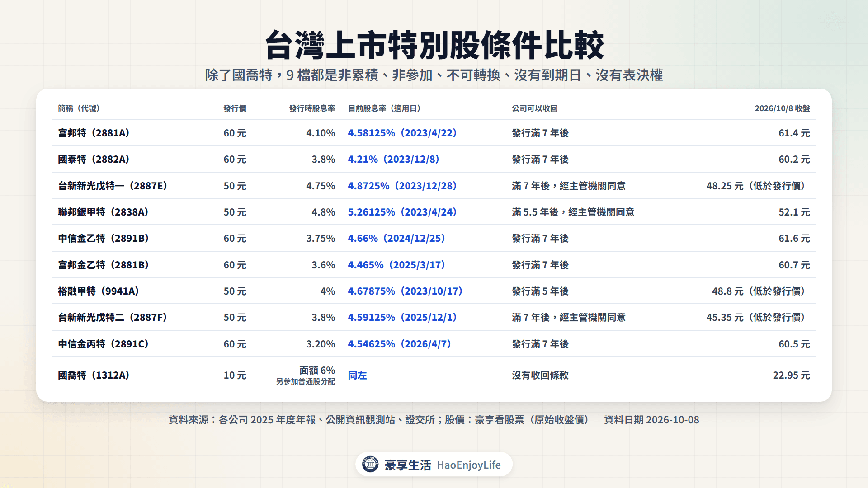Screen dimensions: 868x488
Task: Click the 發行滿 5 年後 cell
Action: click(x=540, y=291)
